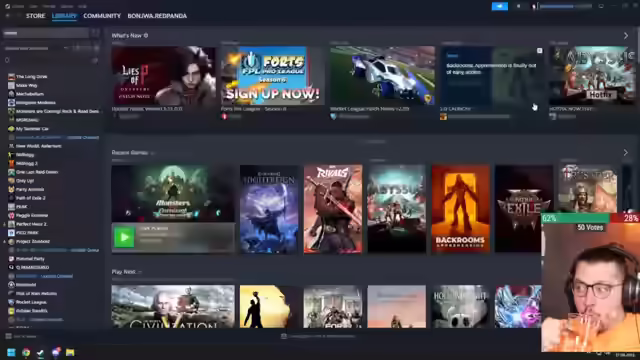The height and width of the screenshot is (360, 640).
Task: Click the library search field
Action: coord(46,33)
